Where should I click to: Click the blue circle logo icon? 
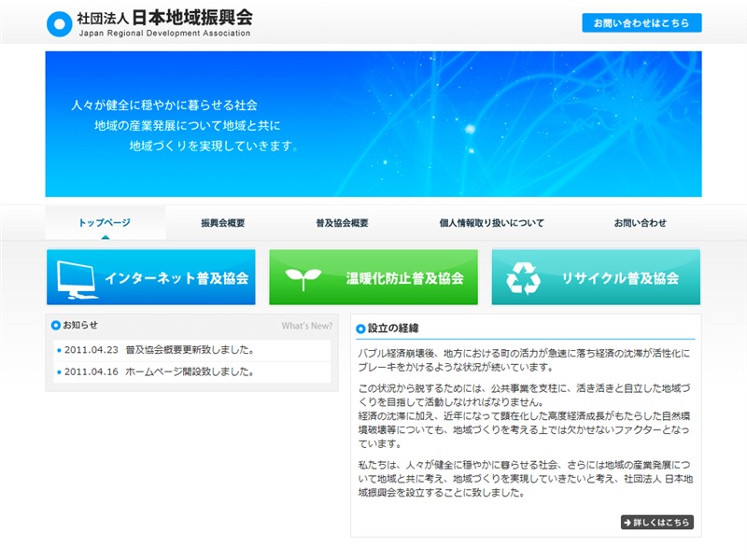(59, 24)
